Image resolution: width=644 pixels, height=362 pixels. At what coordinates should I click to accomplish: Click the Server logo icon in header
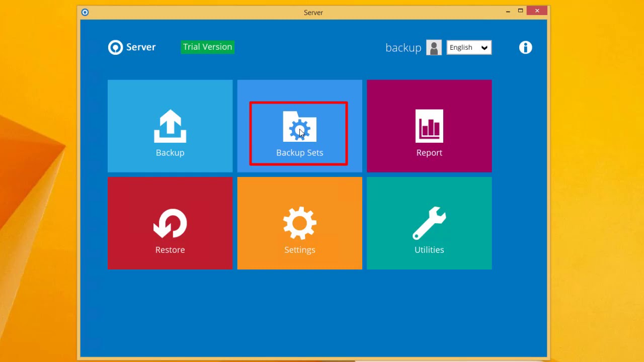point(115,47)
